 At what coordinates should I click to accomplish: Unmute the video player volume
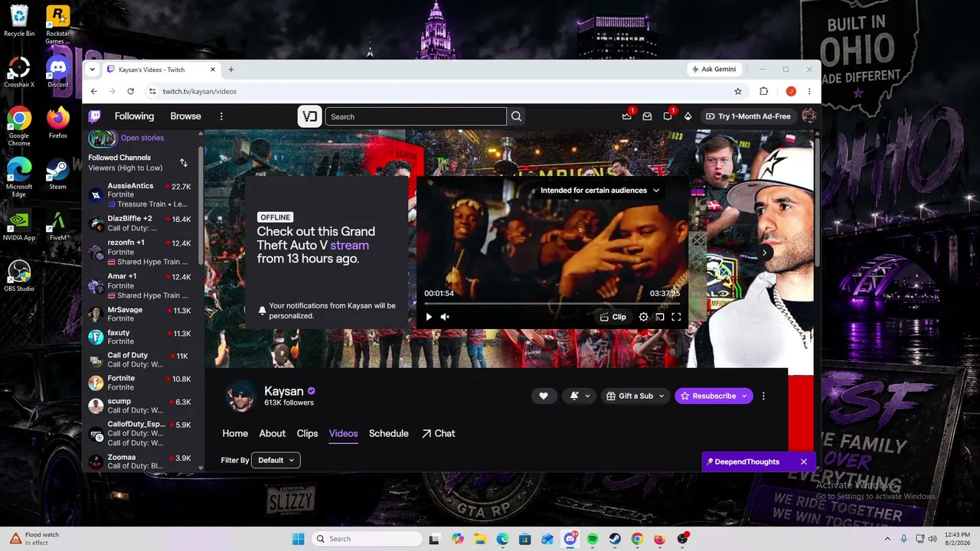445,317
